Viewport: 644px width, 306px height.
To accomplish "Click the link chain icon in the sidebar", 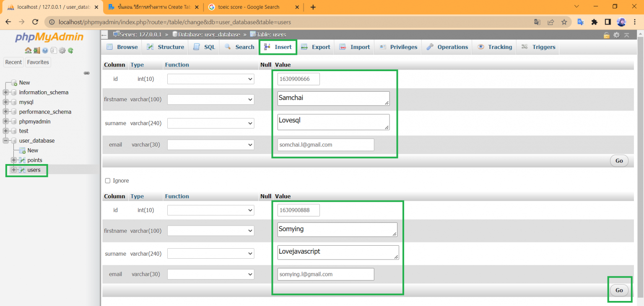I will pyautogui.click(x=86, y=73).
